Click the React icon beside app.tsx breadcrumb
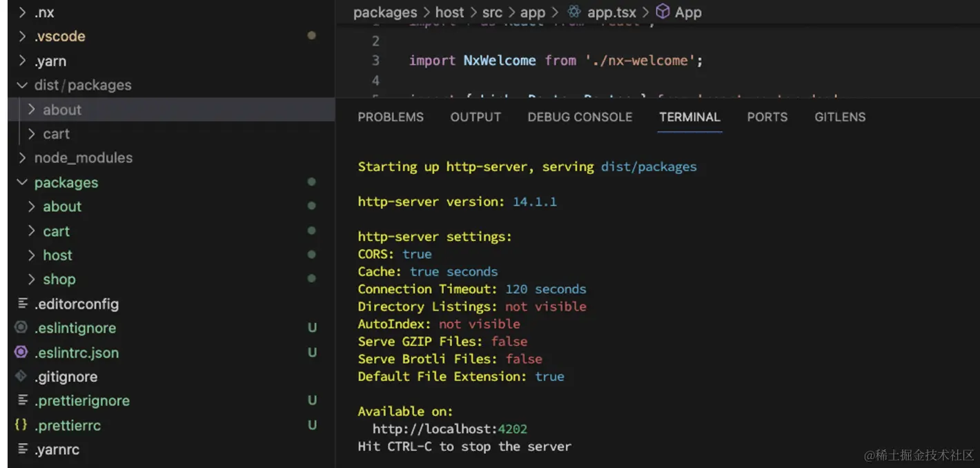 click(x=574, y=12)
